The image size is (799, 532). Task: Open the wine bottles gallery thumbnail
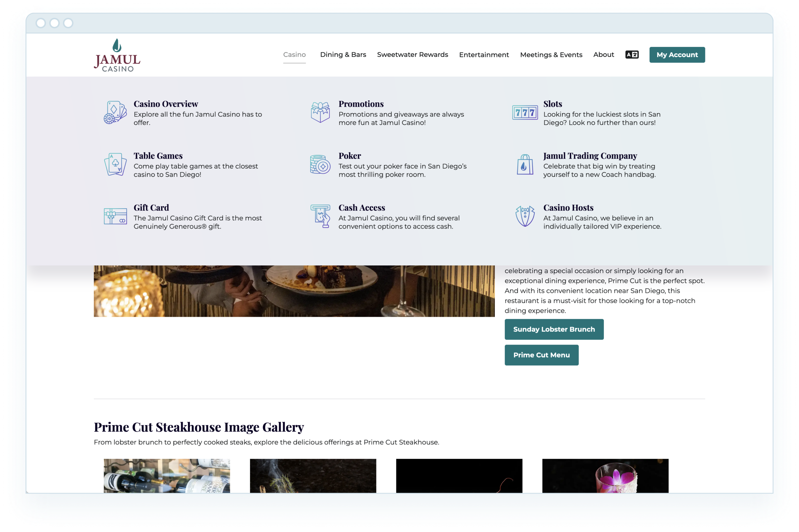(167, 476)
